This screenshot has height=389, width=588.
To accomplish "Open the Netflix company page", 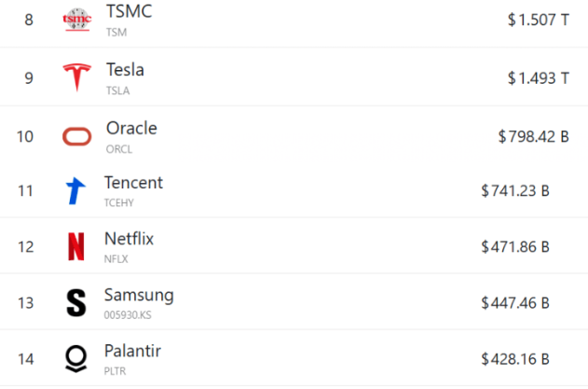I will tap(129, 239).
